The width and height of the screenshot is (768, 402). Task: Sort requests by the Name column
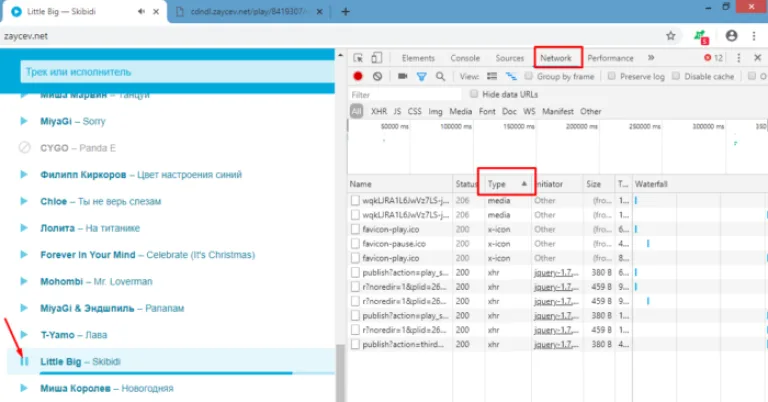(x=400, y=184)
